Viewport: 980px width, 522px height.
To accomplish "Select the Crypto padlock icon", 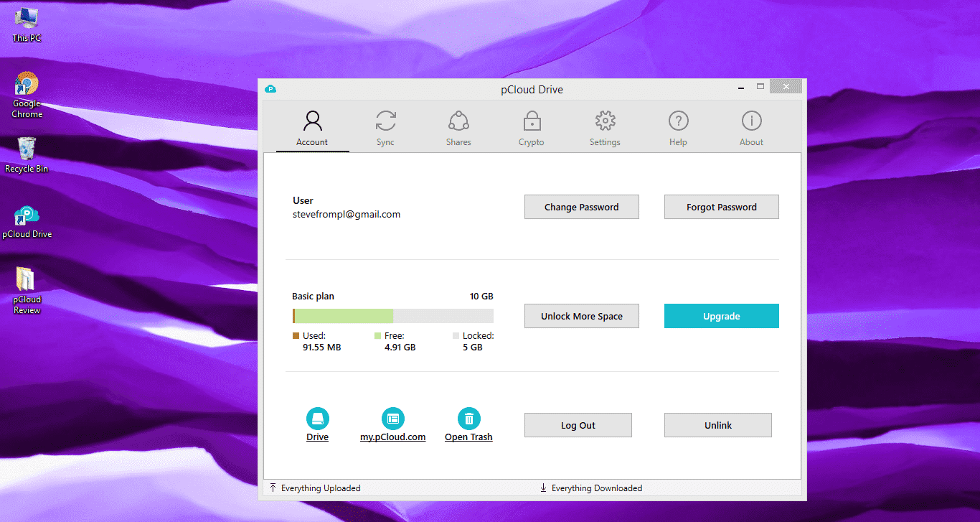I will tap(532, 120).
